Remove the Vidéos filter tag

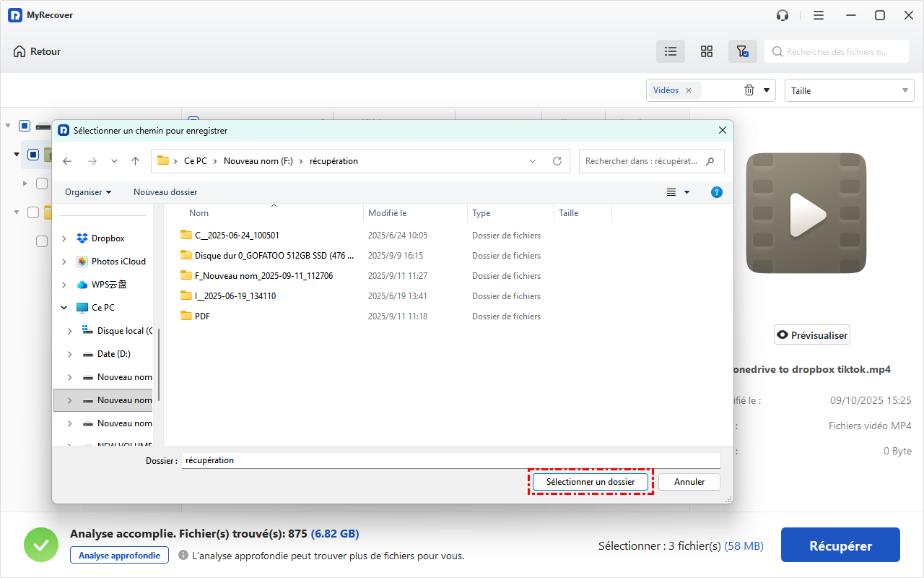tap(689, 90)
